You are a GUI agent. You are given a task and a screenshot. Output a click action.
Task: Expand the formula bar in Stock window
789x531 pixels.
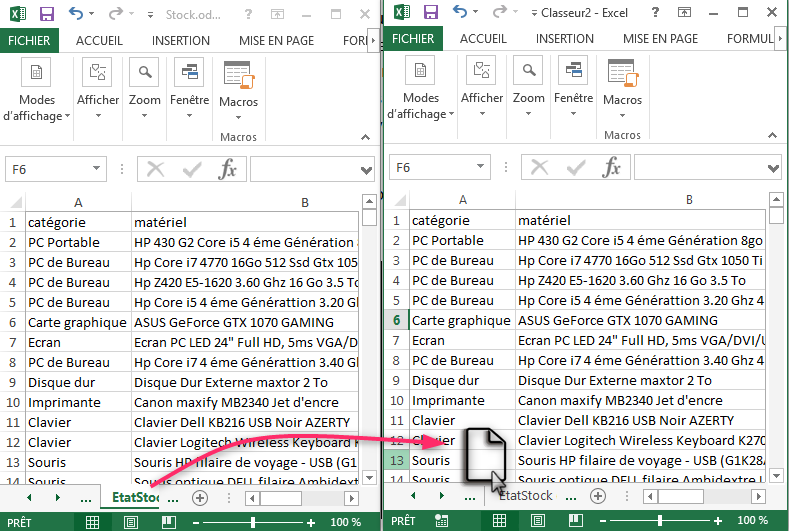[x=367, y=171]
